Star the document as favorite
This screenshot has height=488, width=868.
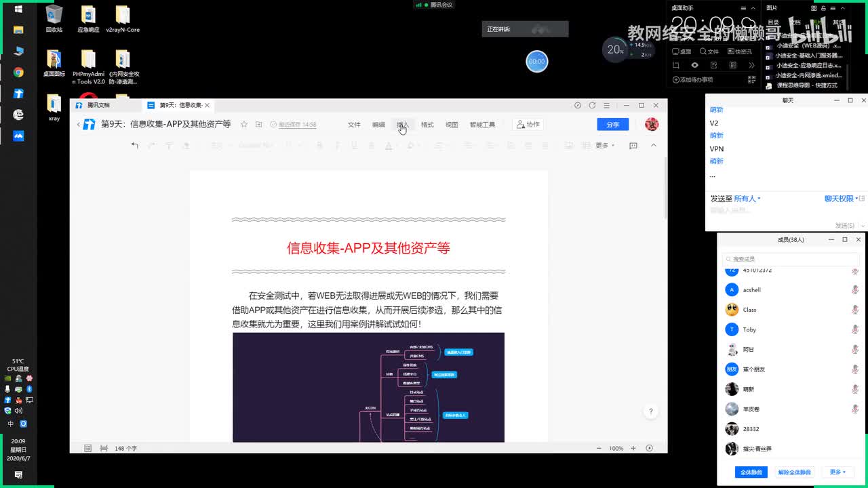tap(244, 125)
